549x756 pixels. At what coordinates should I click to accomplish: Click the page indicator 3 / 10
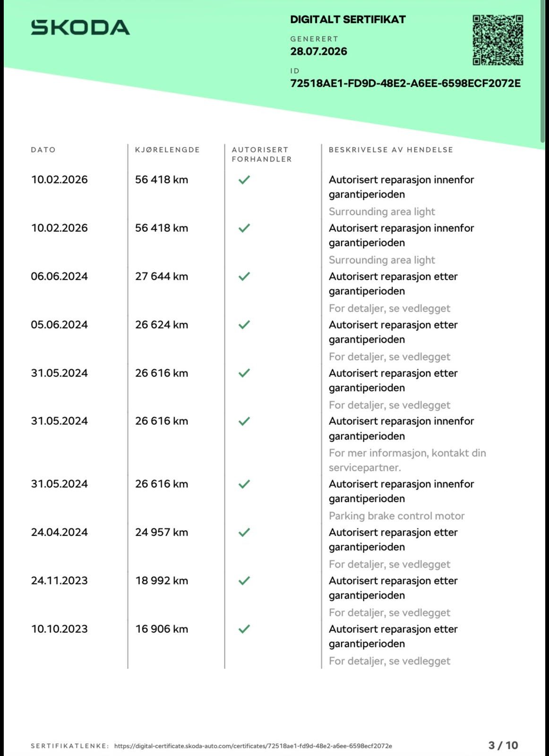coord(503,745)
